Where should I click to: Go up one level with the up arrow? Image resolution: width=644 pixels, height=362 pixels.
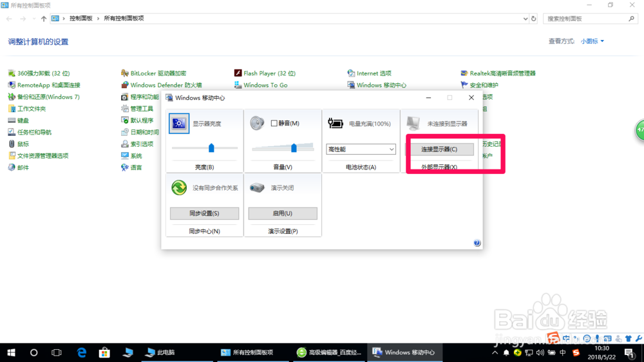point(44,19)
